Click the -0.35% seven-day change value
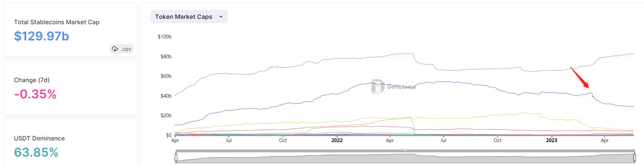This screenshot has height=165, width=644. click(x=35, y=94)
